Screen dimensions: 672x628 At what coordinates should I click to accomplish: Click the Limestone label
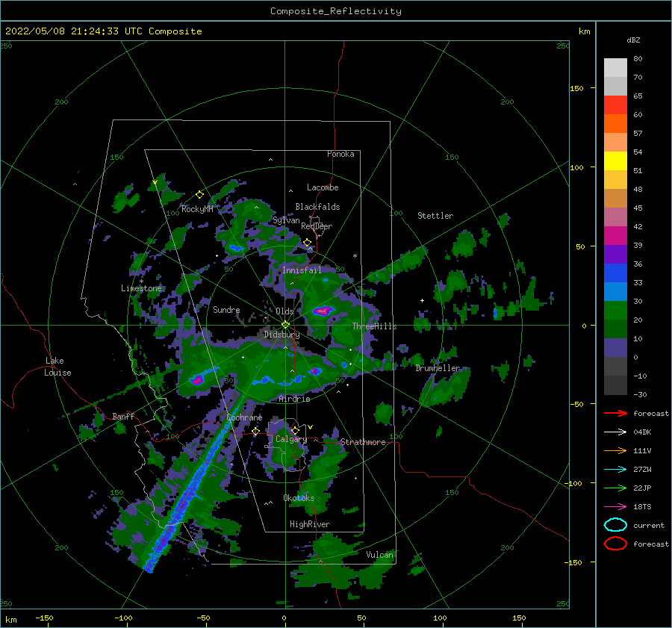tap(141, 288)
